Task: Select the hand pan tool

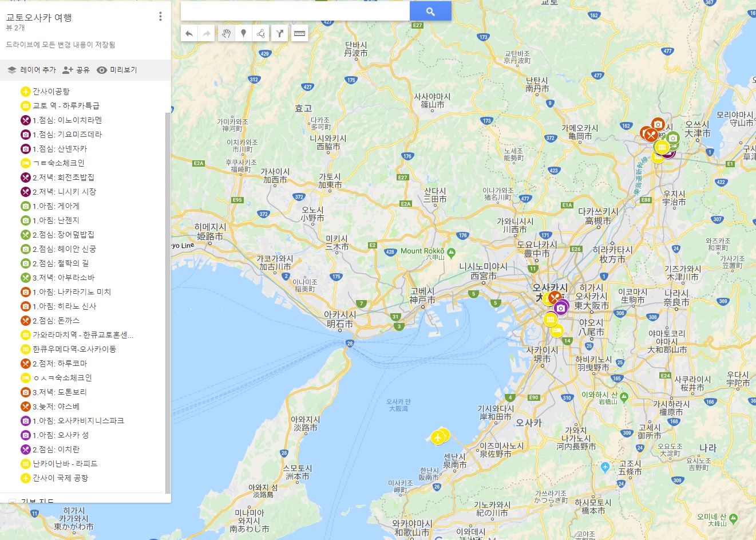Action: [227, 34]
